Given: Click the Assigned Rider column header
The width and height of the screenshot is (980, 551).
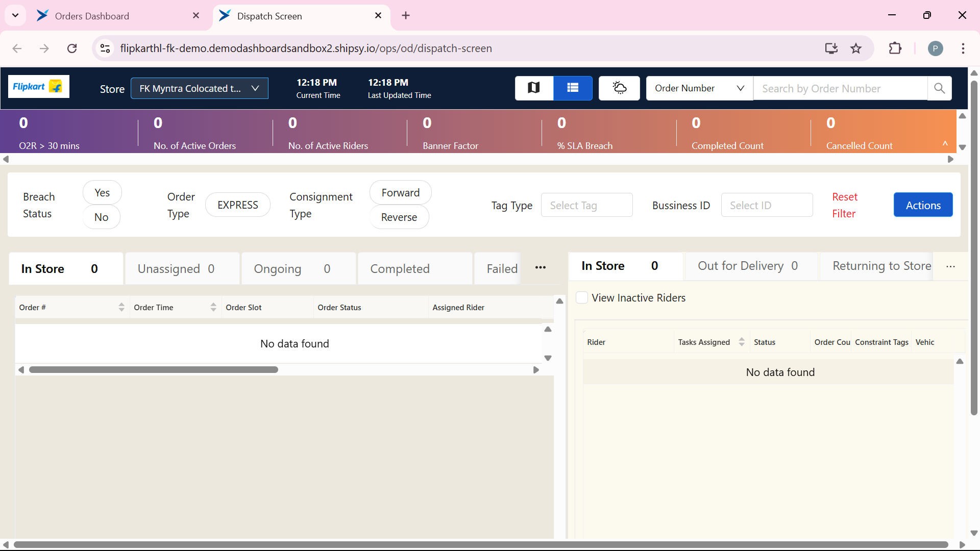Looking at the screenshot, I should pos(490,307).
